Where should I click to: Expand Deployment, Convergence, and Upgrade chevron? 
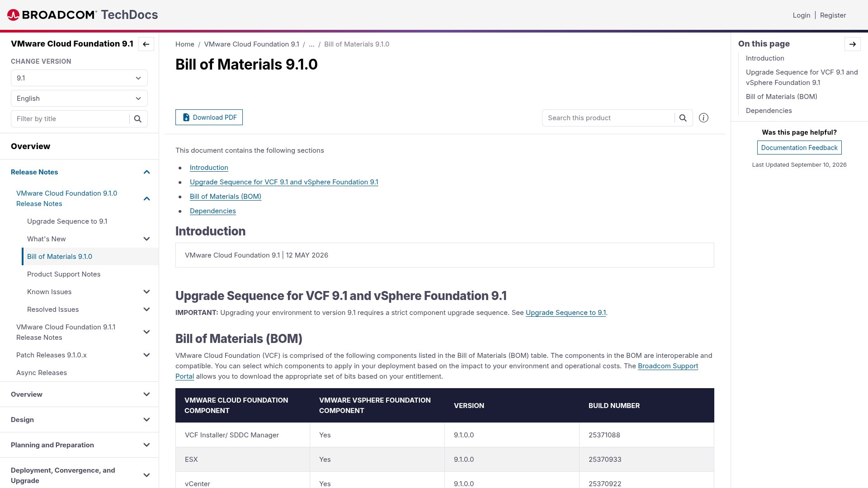click(146, 475)
